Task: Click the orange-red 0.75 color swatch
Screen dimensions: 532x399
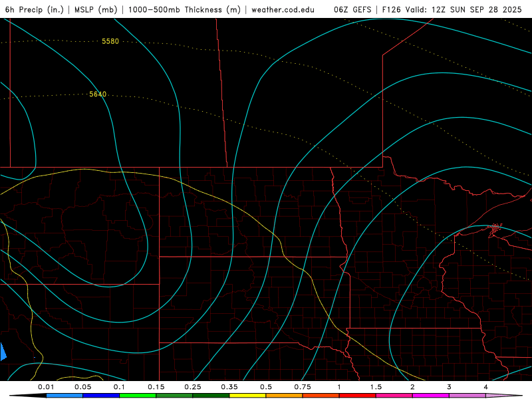Action: (321, 396)
